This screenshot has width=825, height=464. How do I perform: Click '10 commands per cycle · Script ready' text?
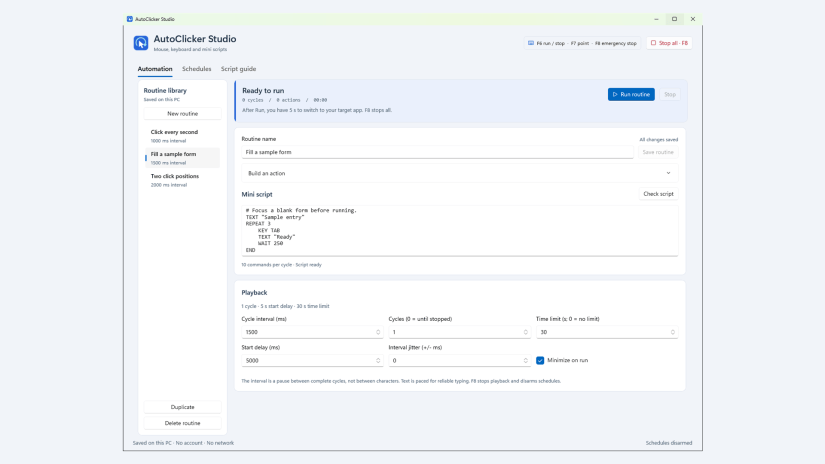click(281, 265)
